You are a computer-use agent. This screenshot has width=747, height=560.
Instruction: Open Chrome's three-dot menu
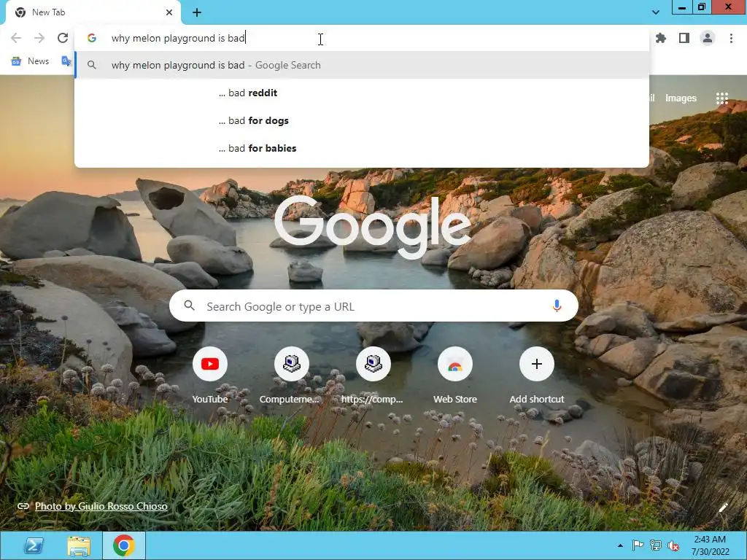[x=731, y=38]
